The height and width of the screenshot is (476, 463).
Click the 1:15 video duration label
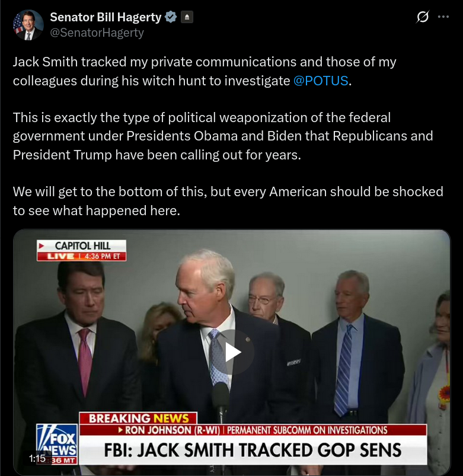[37, 458]
